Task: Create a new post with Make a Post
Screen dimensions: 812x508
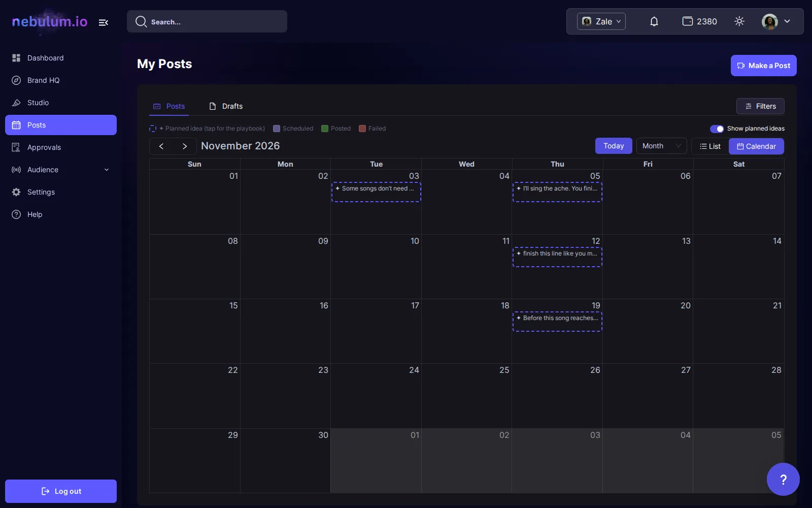Action: pyautogui.click(x=764, y=66)
